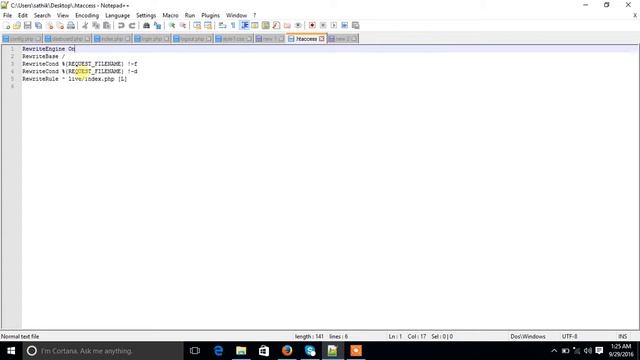Toggle synchronized horizontal scrolling
640x360 pixels.
[208, 25]
